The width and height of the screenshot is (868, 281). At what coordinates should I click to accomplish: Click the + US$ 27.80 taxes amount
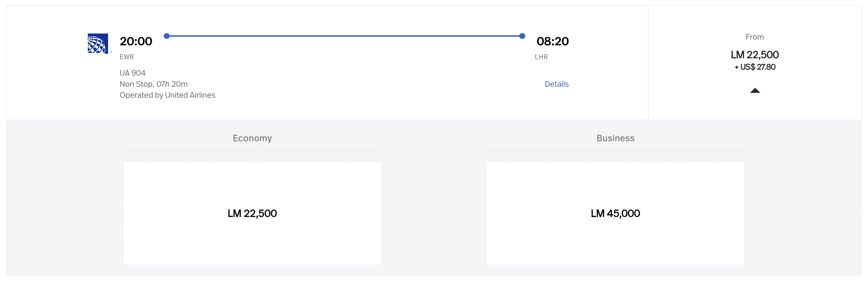pos(755,67)
